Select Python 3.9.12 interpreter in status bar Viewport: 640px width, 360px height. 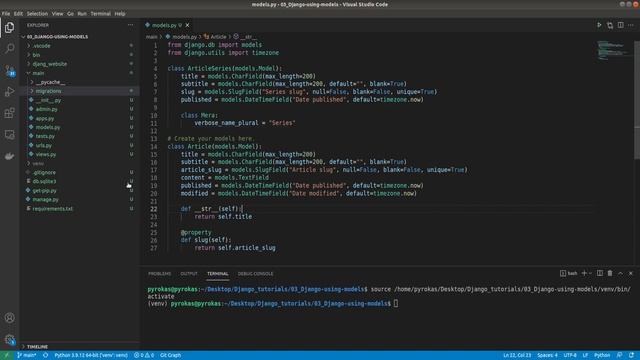tap(91, 356)
